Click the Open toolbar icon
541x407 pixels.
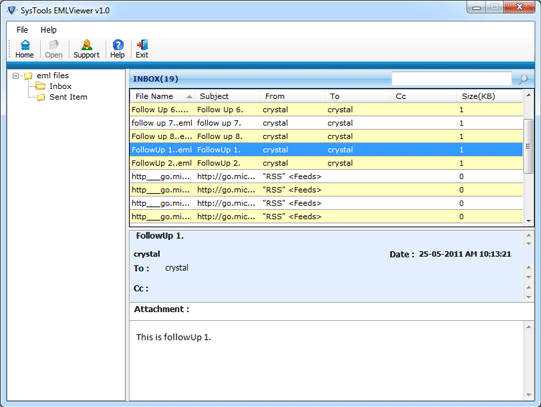coord(53,49)
